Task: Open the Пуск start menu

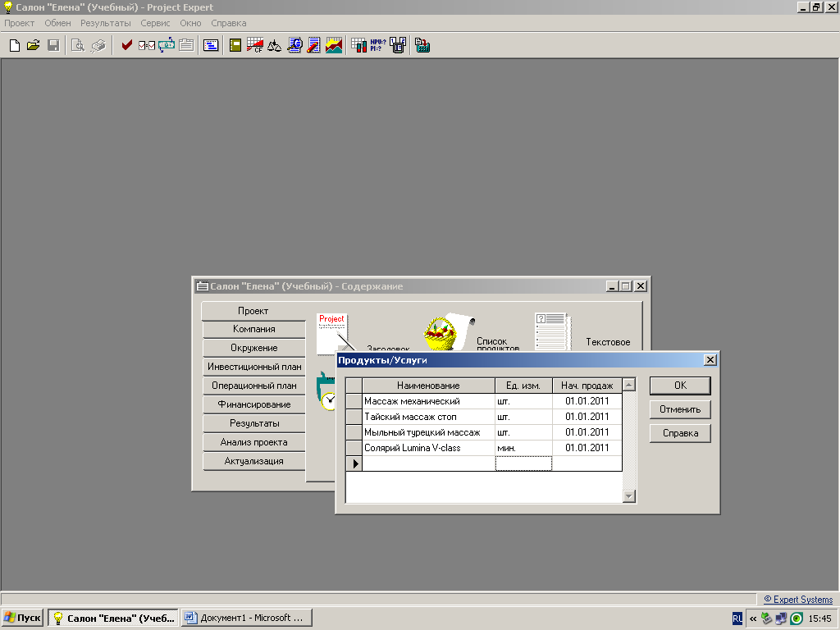Action: pos(22,619)
